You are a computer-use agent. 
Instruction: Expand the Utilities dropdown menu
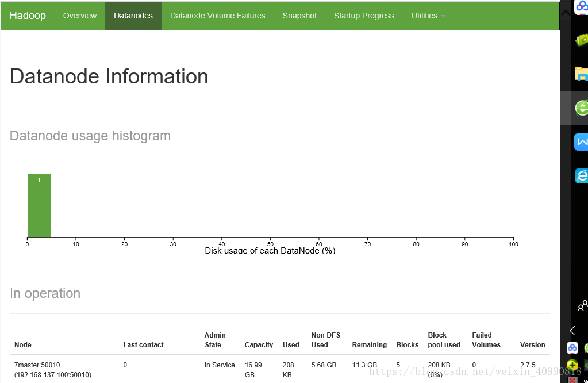coord(428,16)
